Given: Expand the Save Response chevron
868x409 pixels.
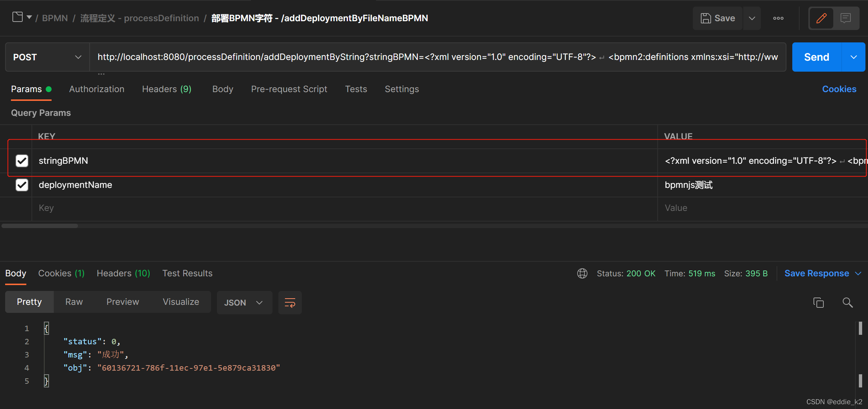Looking at the screenshot, I should [858, 273].
